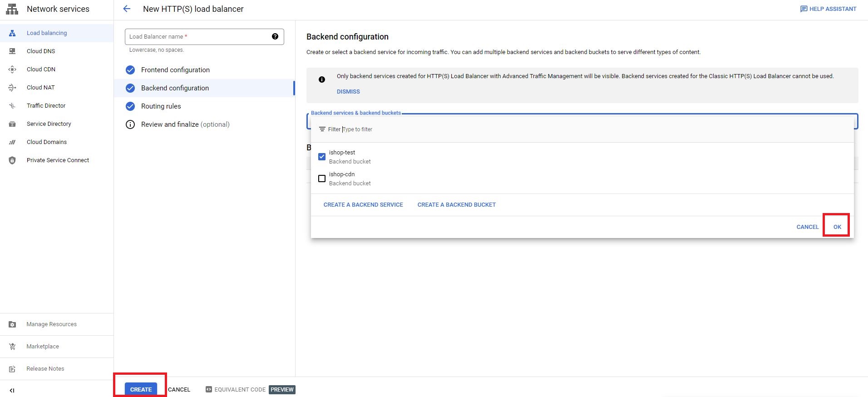
Task: Click the Cloud DNS sidebar icon
Action: [12, 51]
